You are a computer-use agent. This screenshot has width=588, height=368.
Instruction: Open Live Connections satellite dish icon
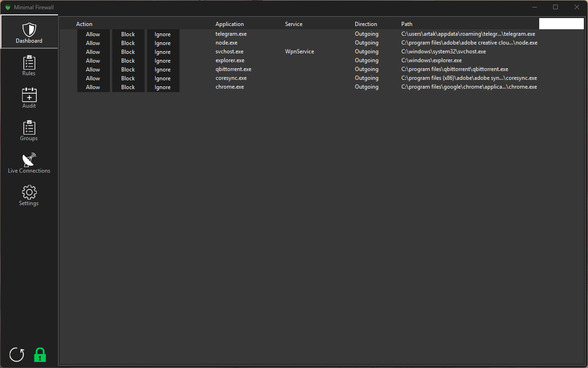coord(29,160)
